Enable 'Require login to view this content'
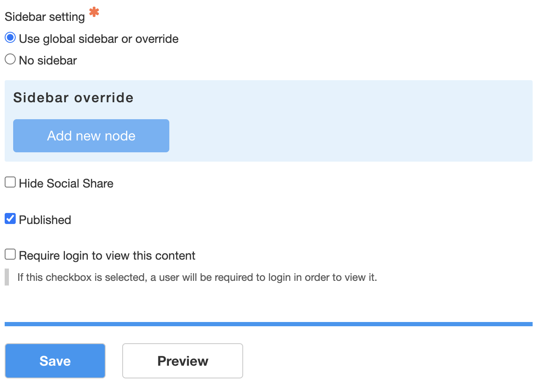This screenshot has height=392, width=533. tap(10, 254)
